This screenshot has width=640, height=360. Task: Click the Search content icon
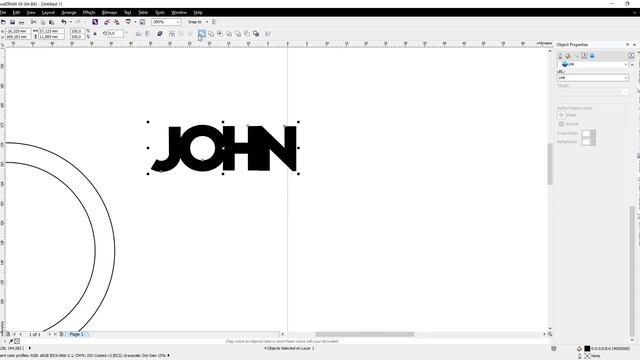coord(95,22)
